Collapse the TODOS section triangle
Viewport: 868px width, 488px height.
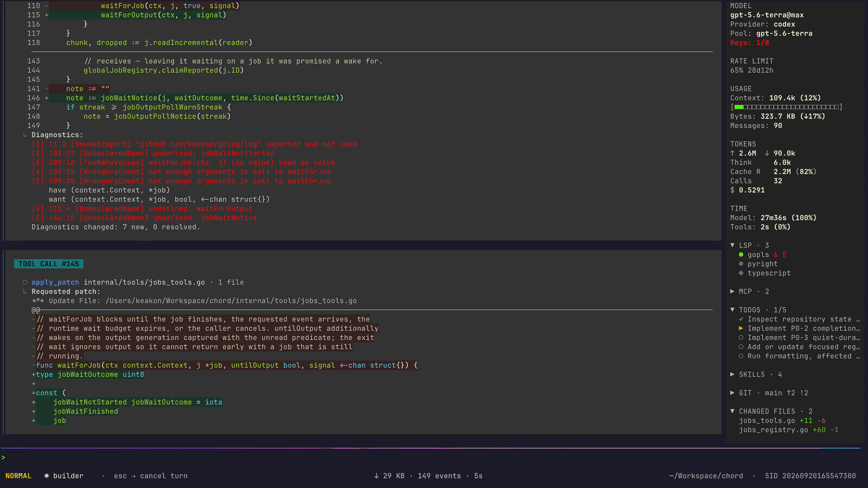[732, 310]
